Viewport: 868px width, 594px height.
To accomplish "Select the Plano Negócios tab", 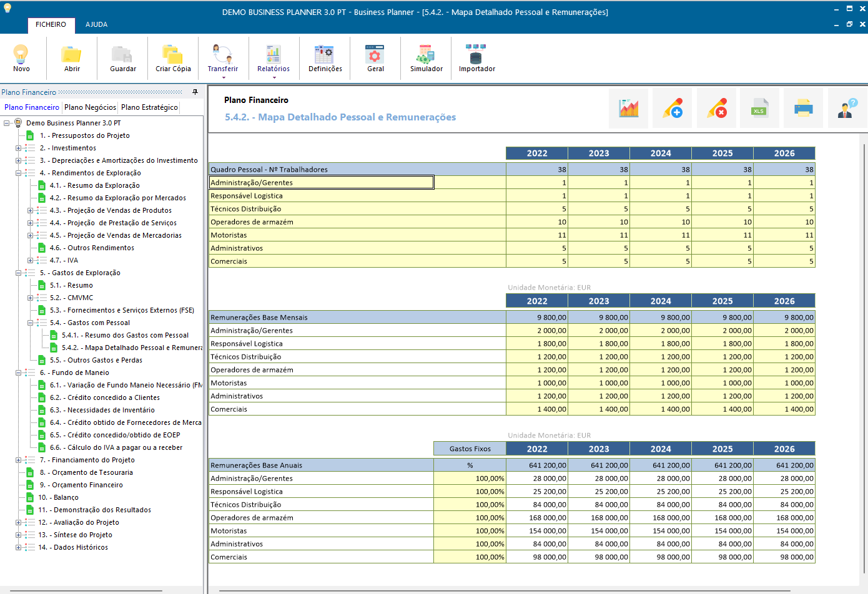I will pyautogui.click(x=90, y=107).
